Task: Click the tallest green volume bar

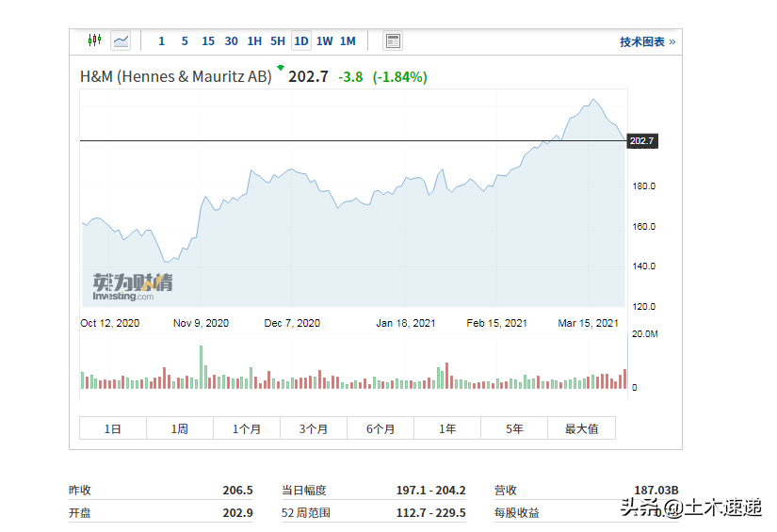Action: pos(201,367)
